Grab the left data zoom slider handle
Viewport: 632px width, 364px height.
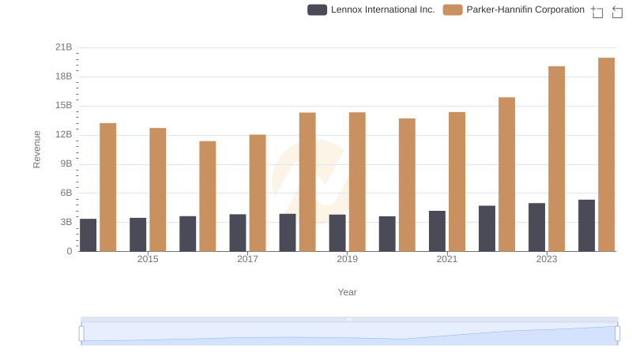click(x=81, y=334)
